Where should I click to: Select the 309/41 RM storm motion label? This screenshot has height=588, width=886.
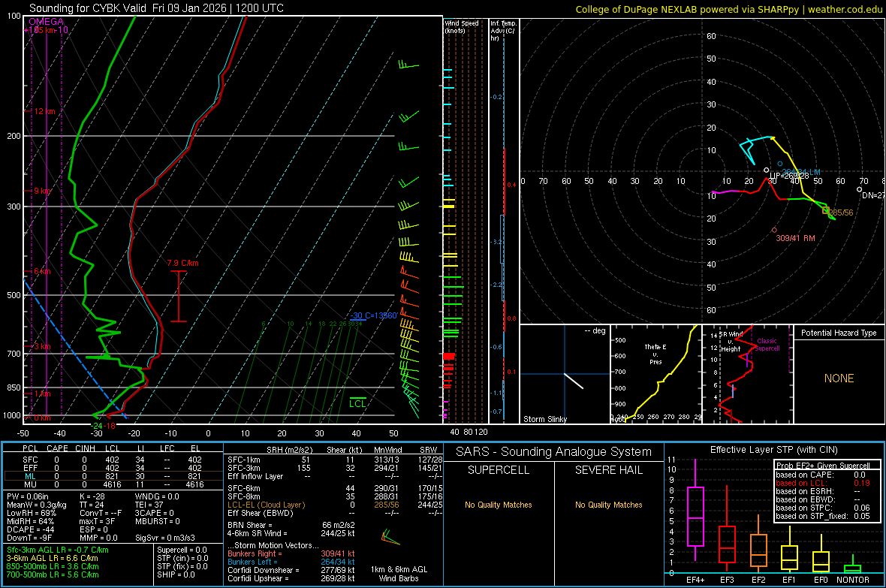coord(795,238)
